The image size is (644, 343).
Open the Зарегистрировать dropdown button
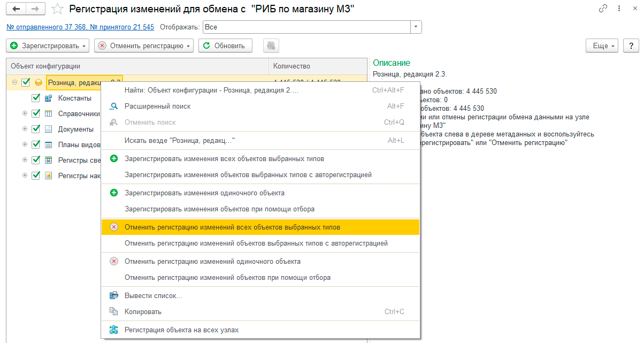[x=48, y=46]
